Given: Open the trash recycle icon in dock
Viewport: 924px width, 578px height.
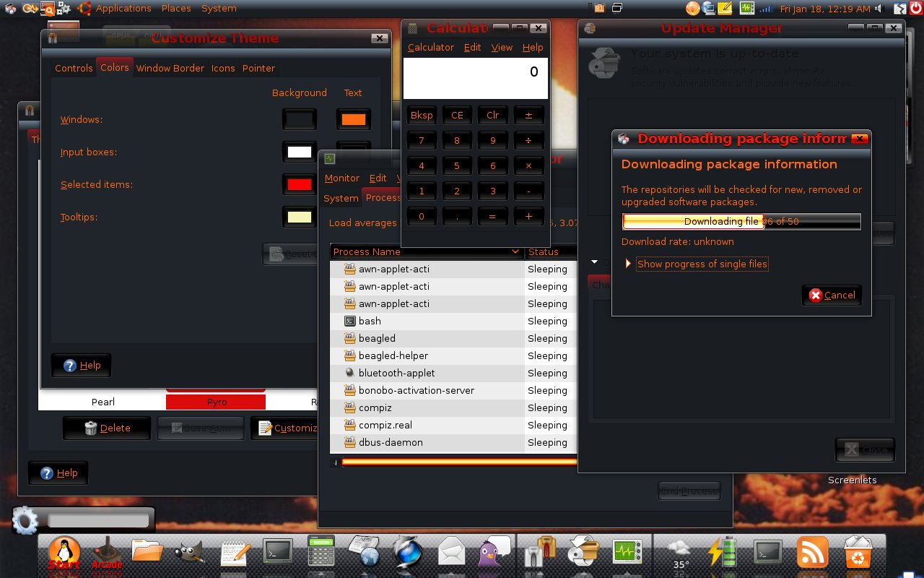Looking at the screenshot, I should (x=858, y=553).
